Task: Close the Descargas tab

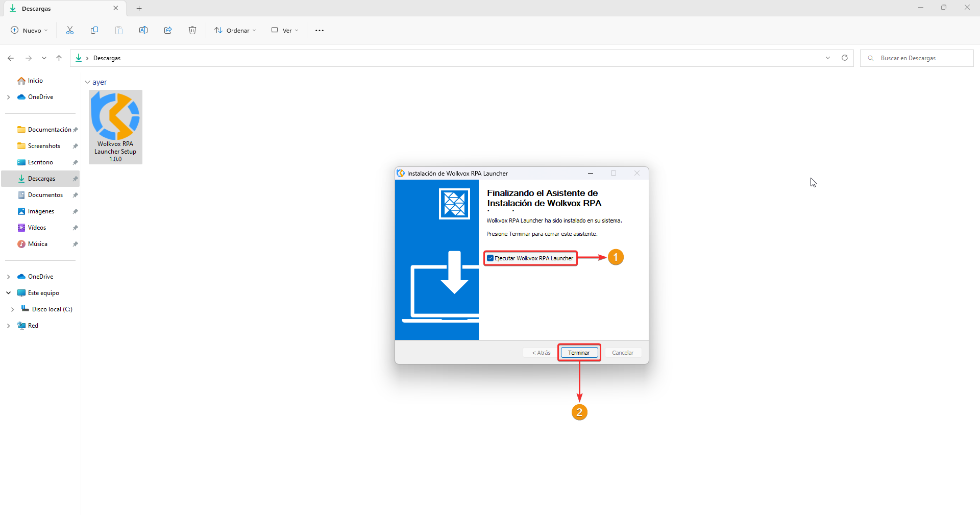Action: (x=116, y=8)
